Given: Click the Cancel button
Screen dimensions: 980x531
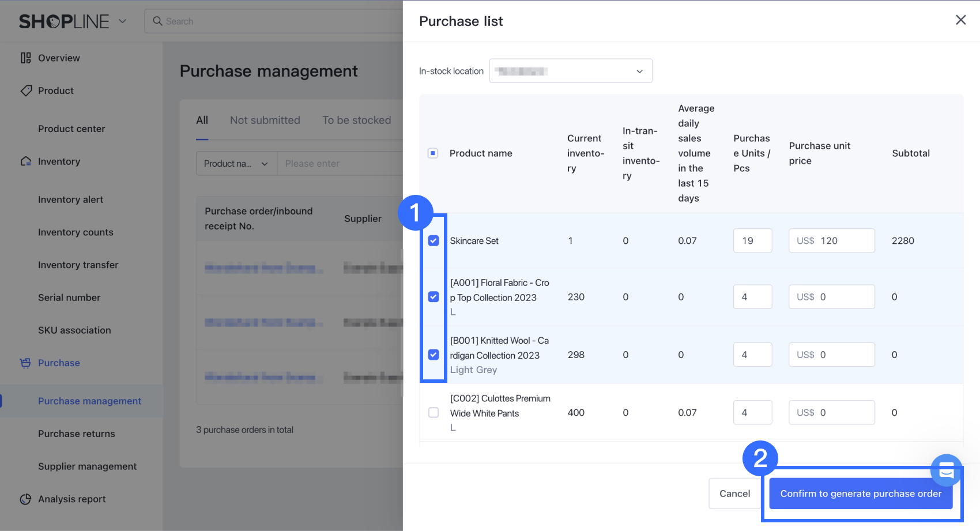Looking at the screenshot, I should tap(734, 494).
